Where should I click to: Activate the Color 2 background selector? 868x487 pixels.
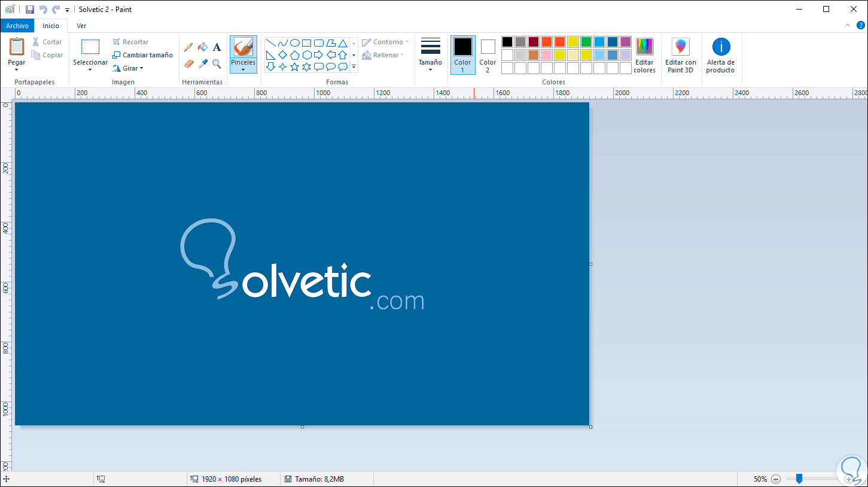(x=488, y=55)
